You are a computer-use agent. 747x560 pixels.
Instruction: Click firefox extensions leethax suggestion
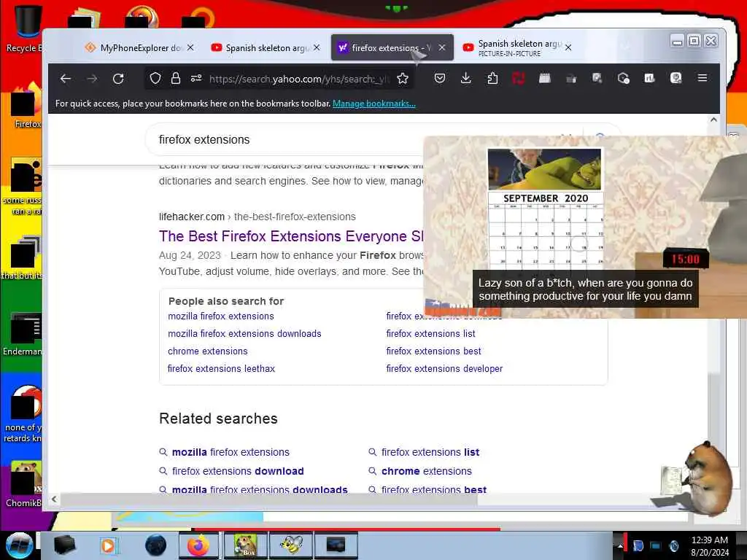pyautogui.click(x=221, y=368)
